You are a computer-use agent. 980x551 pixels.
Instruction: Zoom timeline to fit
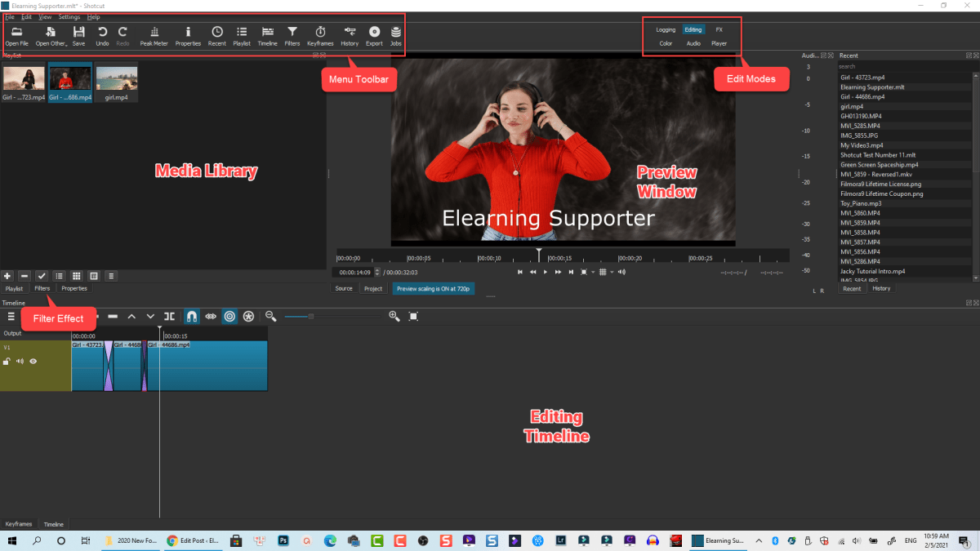pos(415,316)
